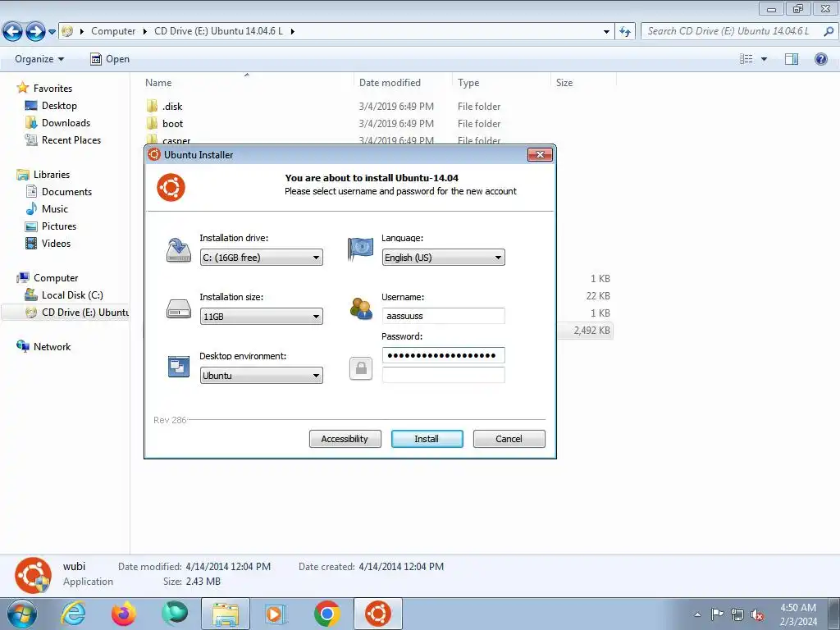Close the Ubuntu Installer dialog

pos(540,155)
